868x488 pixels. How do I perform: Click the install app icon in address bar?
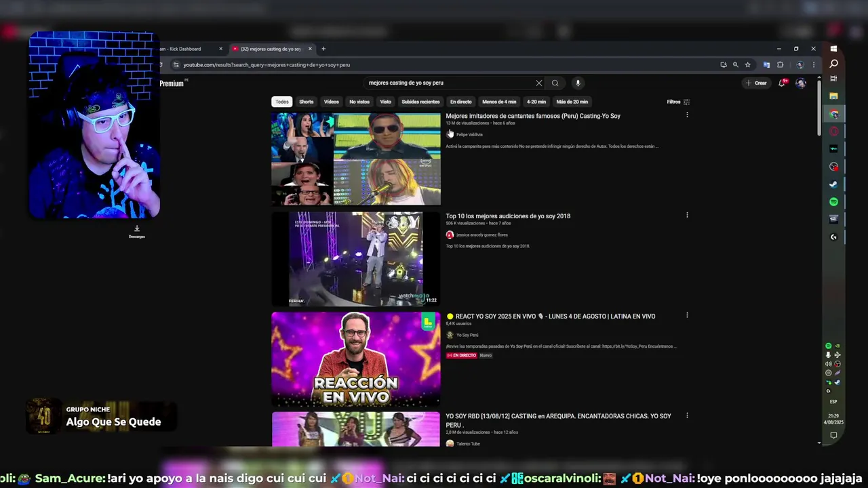click(724, 65)
